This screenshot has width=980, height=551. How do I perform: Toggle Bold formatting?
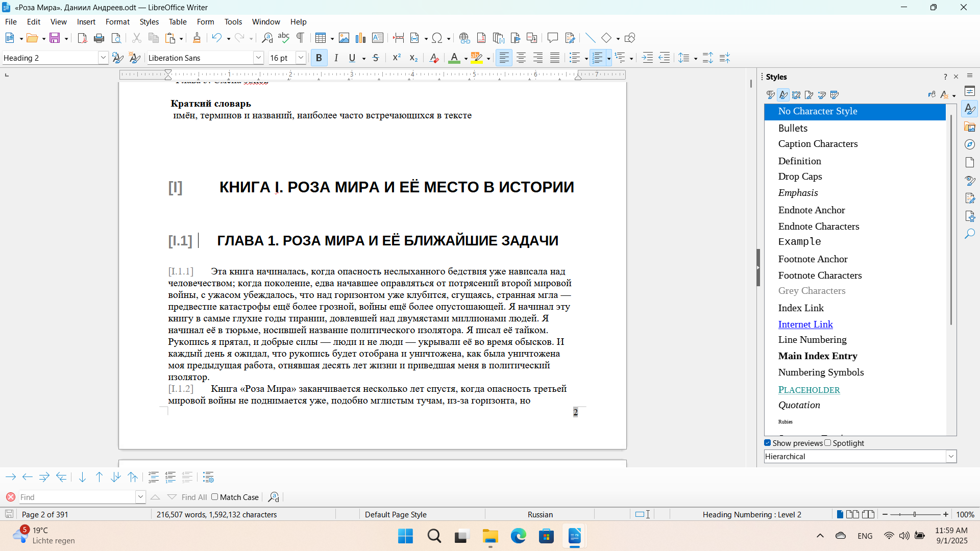[x=319, y=58]
